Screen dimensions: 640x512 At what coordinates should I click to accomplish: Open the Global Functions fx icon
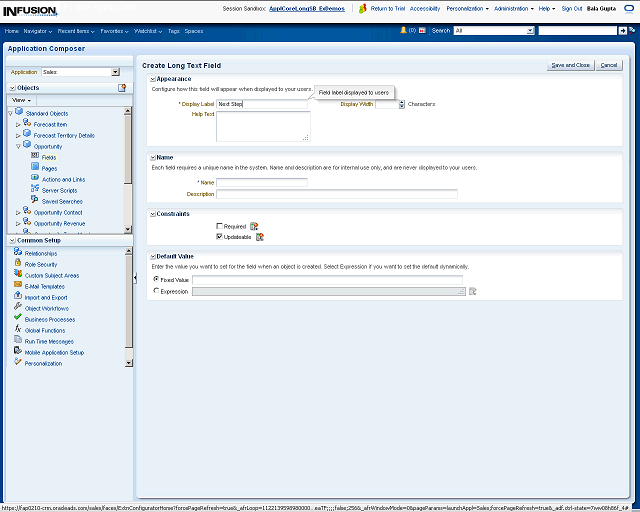click(18, 330)
